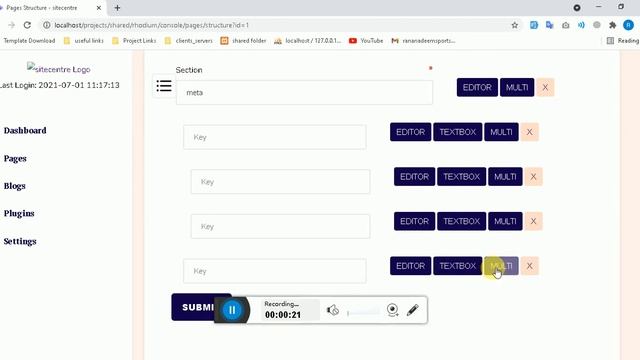Click the grey circle extension icon
This screenshot has height=360, width=640.
click(597, 25)
